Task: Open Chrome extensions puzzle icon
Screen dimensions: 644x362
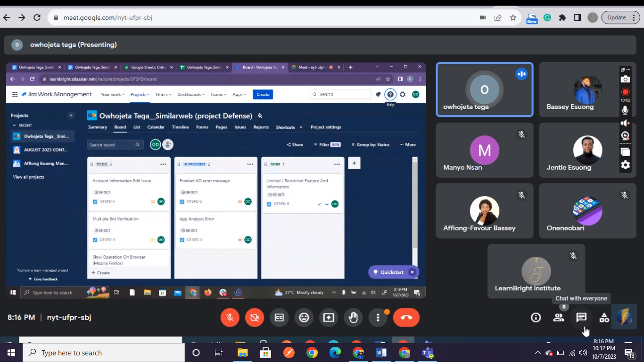Action: [562, 17]
